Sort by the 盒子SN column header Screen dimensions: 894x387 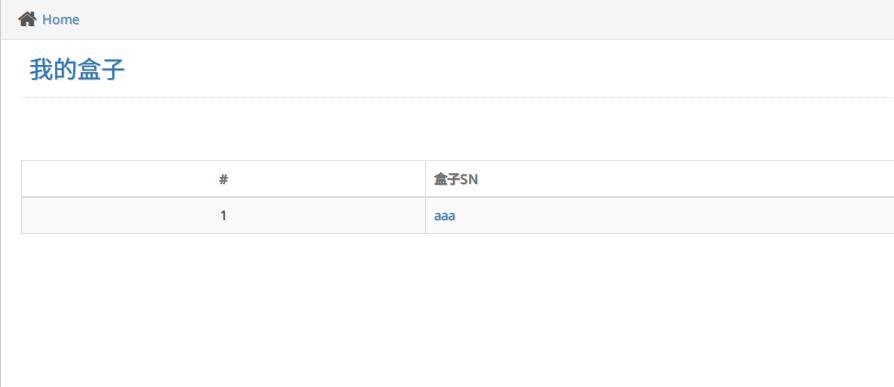(x=660, y=179)
